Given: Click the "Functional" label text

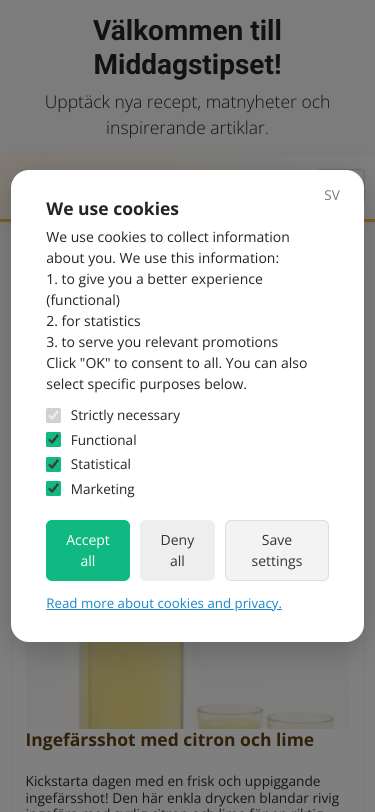Looking at the screenshot, I should [x=104, y=440].
